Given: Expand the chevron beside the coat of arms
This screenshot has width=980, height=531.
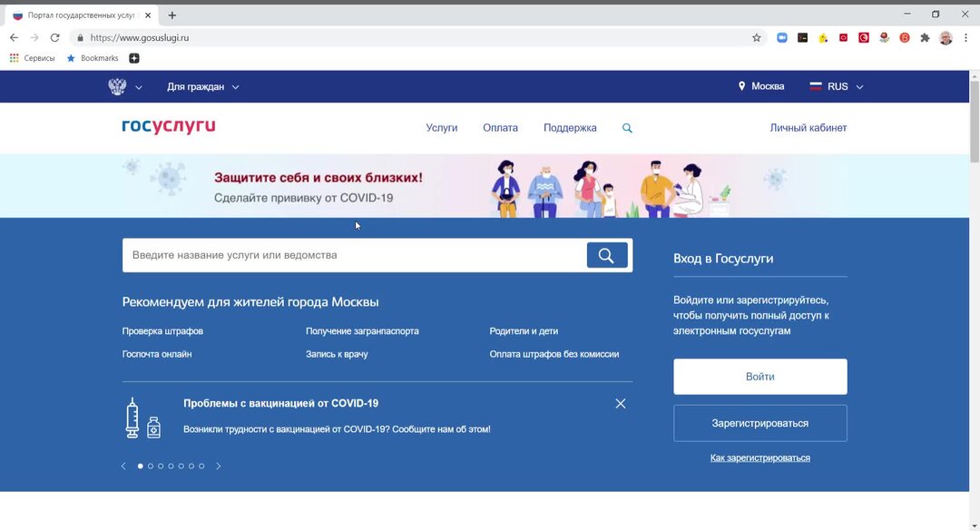Looking at the screenshot, I should click(138, 87).
